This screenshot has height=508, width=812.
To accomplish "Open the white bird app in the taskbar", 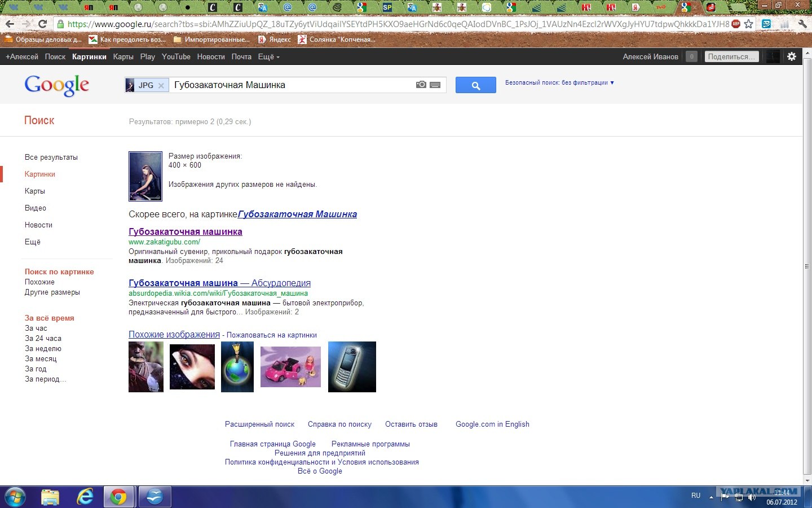I will coord(154,497).
